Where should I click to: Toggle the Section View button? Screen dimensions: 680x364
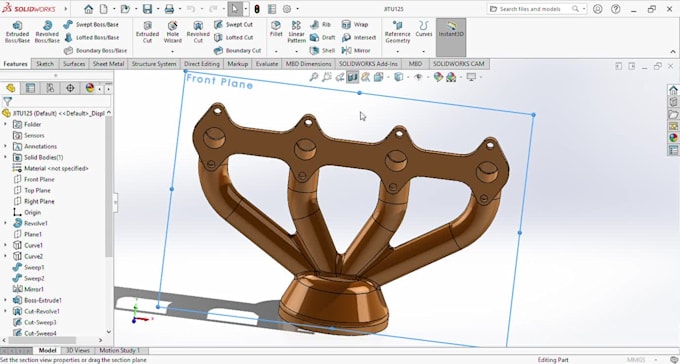pos(353,77)
